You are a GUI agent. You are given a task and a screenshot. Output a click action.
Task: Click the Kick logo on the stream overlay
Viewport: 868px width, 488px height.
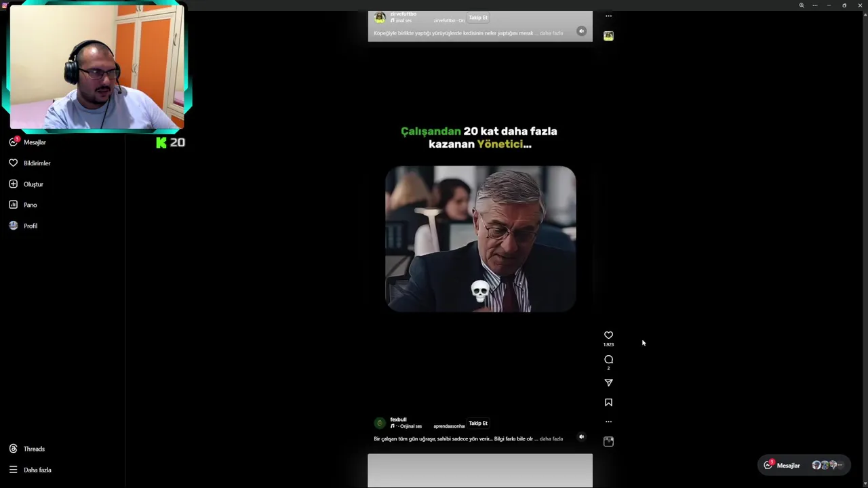point(161,142)
